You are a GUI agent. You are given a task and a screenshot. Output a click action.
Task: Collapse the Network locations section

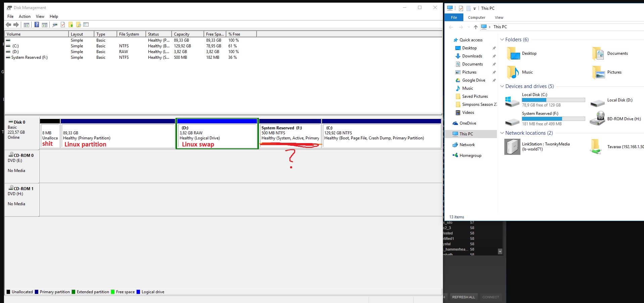pos(502,133)
